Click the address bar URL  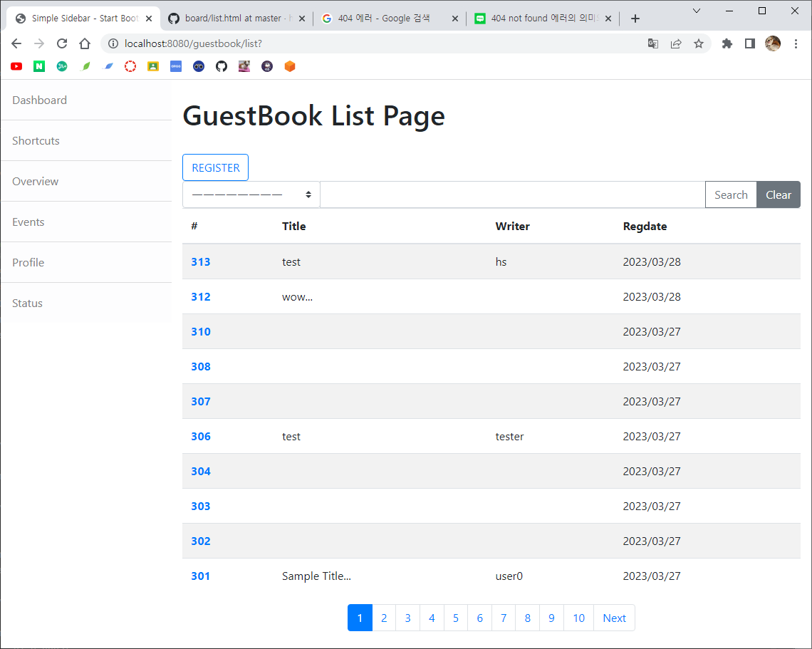tap(193, 43)
